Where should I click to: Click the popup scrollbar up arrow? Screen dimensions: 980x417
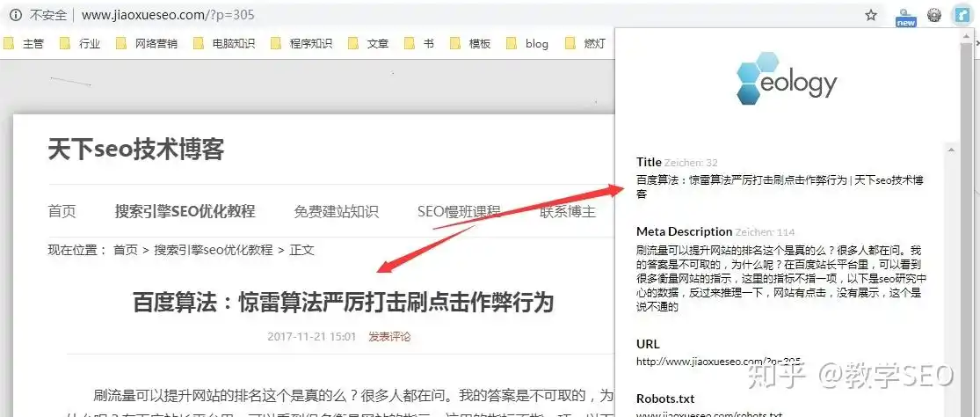pos(952,150)
